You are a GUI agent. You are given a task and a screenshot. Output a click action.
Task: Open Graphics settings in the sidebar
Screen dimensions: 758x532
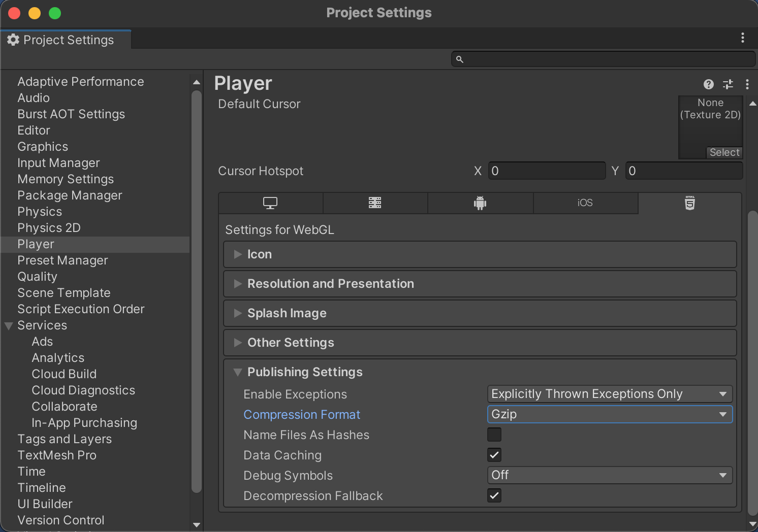click(43, 147)
